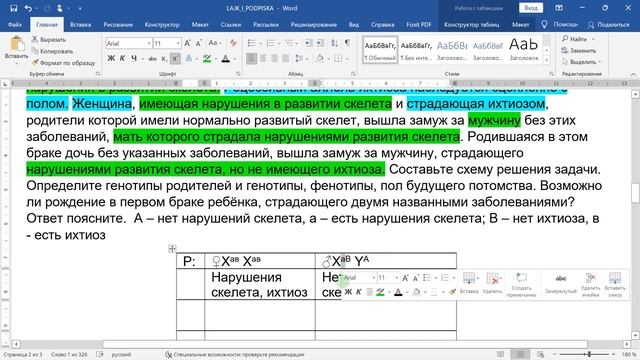Activate Формат по образцу format painter
The image size is (640, 360).
63,63
